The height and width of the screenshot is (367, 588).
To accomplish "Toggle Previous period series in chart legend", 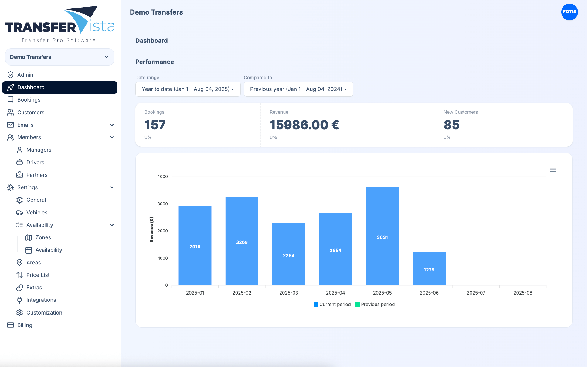I will point(375,305).
